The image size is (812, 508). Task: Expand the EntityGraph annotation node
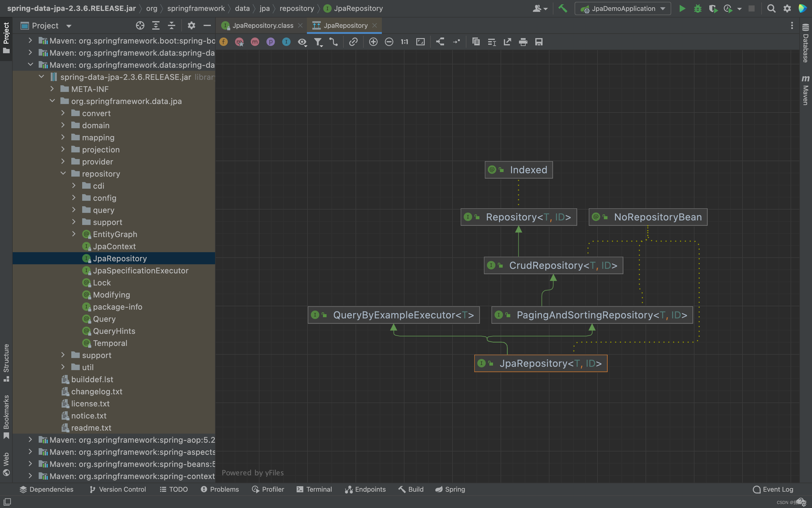point(73,234)
